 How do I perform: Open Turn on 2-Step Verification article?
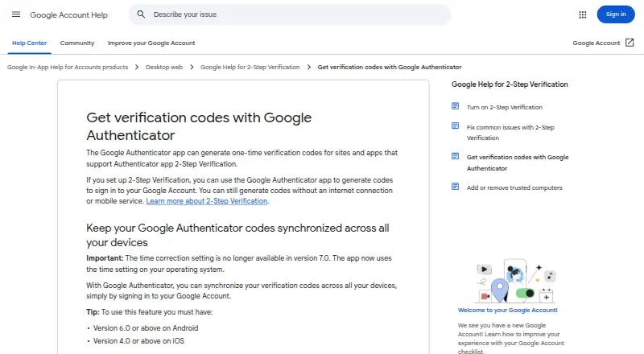[505, 107]
